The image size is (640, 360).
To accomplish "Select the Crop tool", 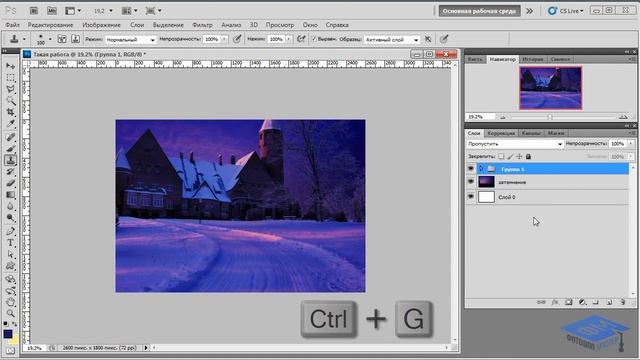I will 11,112.
